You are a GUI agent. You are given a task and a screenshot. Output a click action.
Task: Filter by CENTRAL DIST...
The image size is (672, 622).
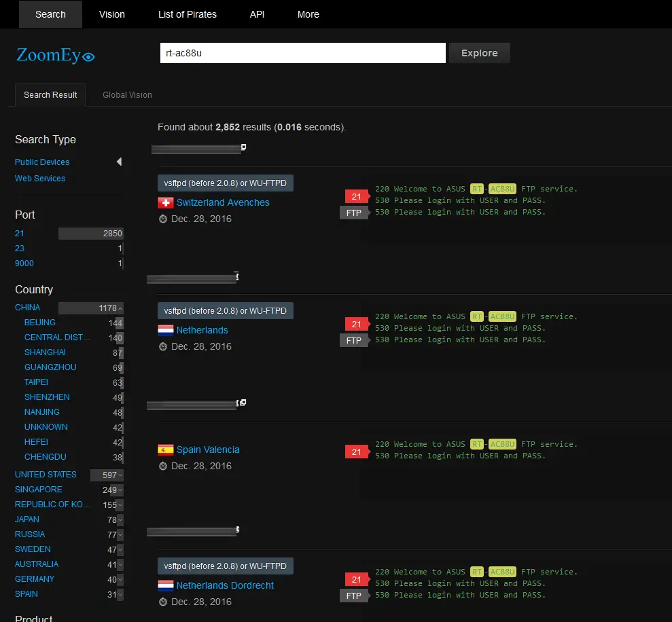pyautogui.click(x=57, y=337)
